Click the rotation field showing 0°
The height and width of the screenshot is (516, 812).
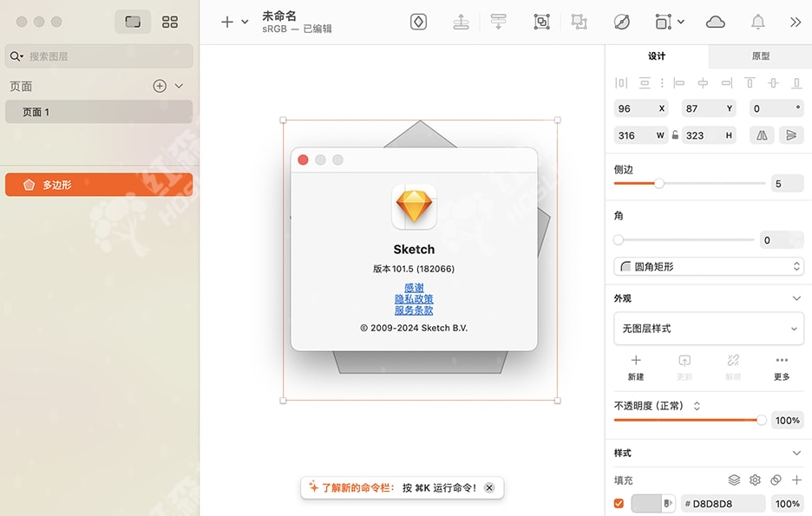point(776,108)
